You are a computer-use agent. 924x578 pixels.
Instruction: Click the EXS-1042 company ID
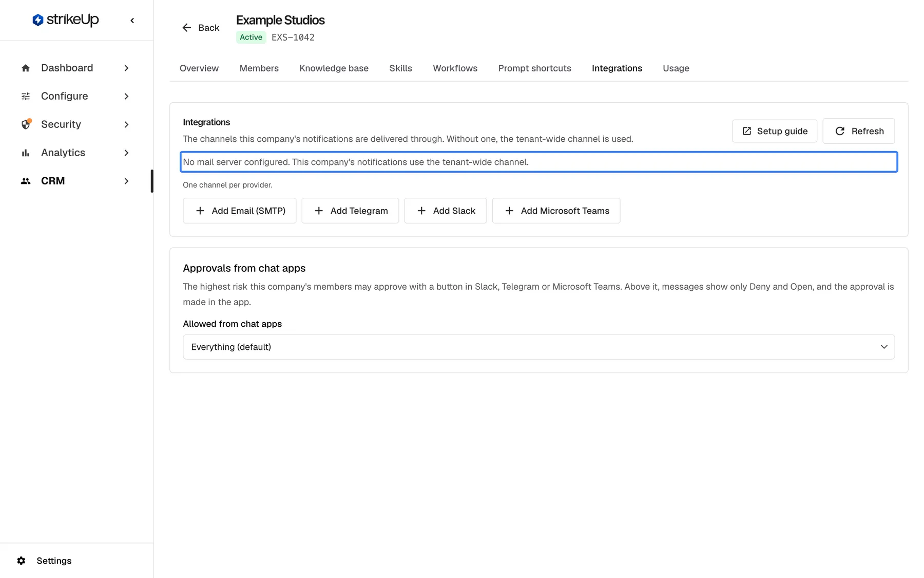[x=293, y=38]
